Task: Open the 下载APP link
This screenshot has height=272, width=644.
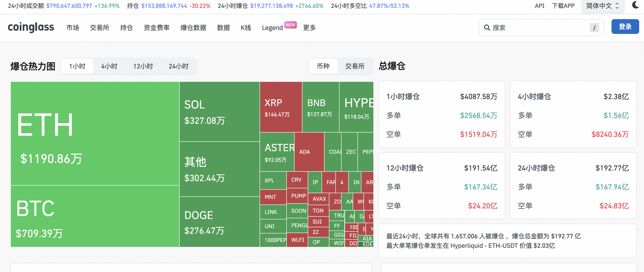Action: (563, 6)
